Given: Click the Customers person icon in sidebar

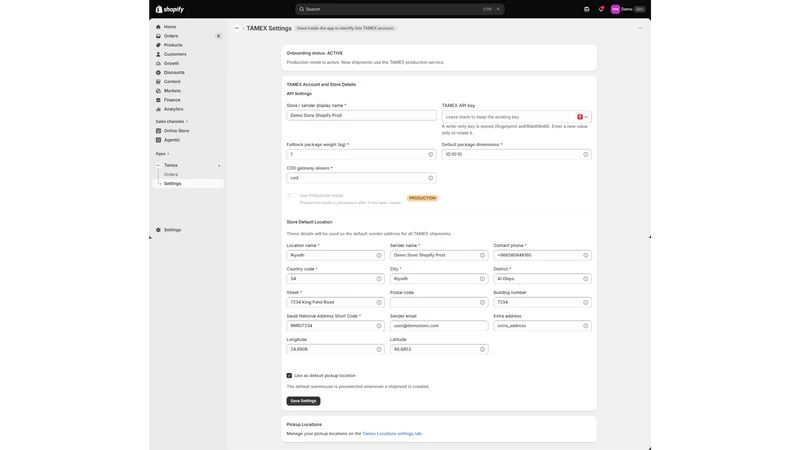Looking at the screenshot, I should 158,54.
